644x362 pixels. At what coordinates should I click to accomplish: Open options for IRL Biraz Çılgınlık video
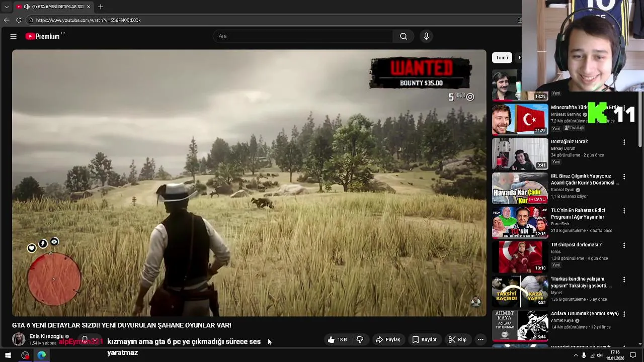pos(624,176)
